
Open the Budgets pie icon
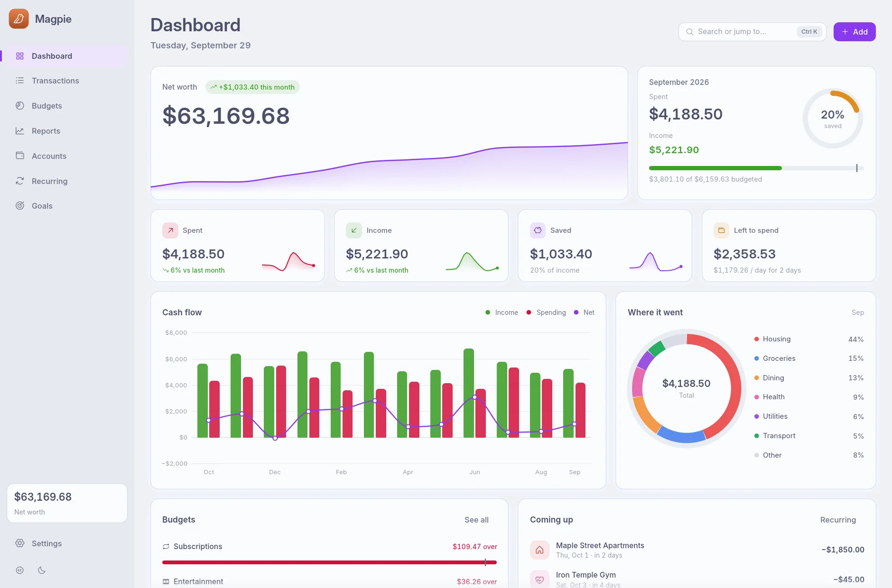(20, 106)
